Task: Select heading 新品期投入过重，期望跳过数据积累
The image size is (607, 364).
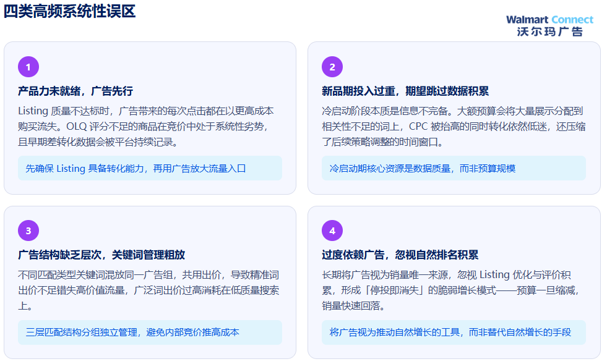Action: 405,91
